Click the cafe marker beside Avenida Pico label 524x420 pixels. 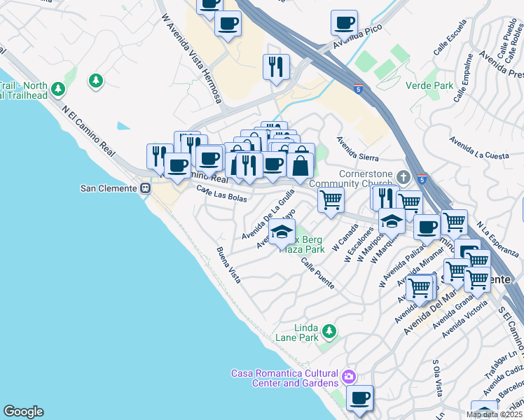pyautogui.click(x=344, y=22)
